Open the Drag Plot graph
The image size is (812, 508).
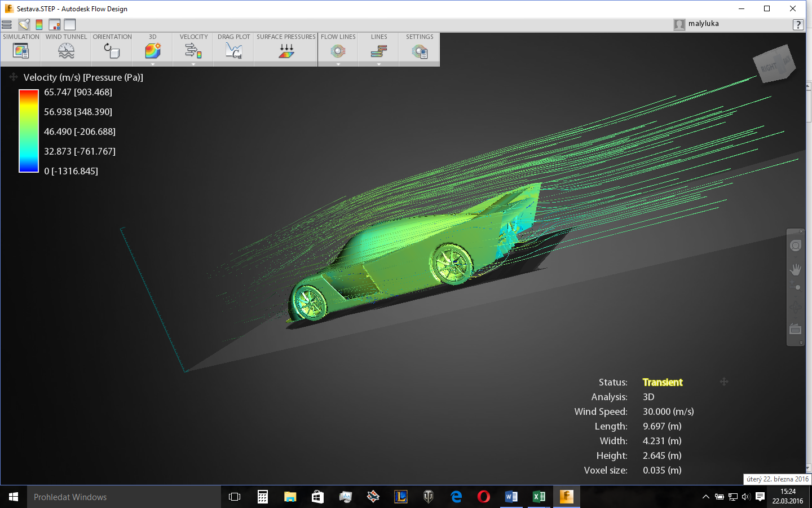click(233, 51)
